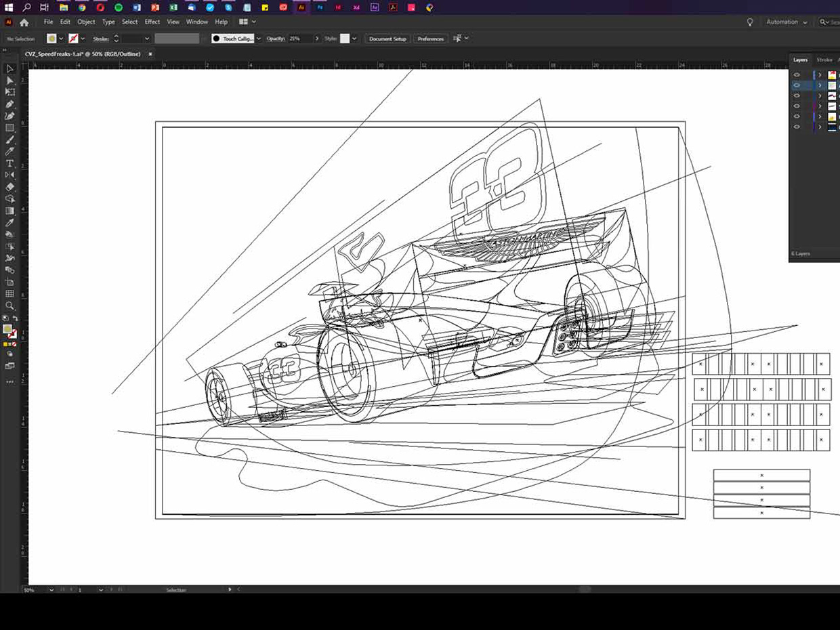The height and width of the screenshot is (630, 840).
Task: Select the Paintbrush tool
Action: [x=9, y=140]
